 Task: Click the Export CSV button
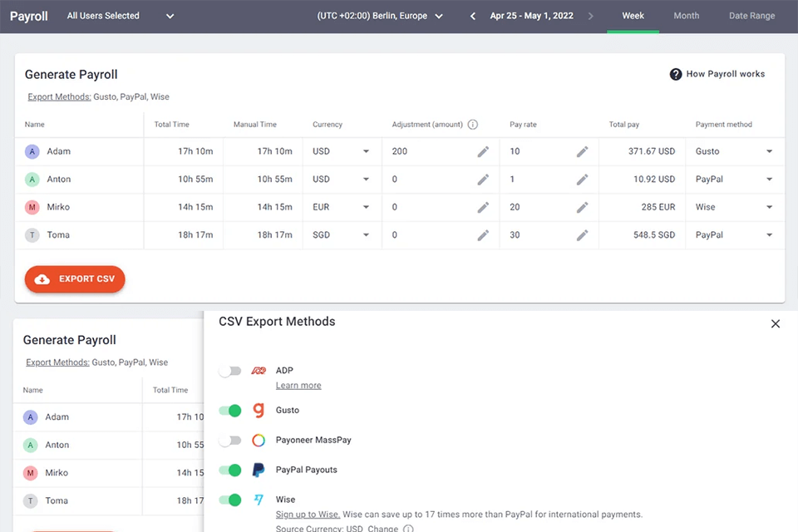pos(75,279)
